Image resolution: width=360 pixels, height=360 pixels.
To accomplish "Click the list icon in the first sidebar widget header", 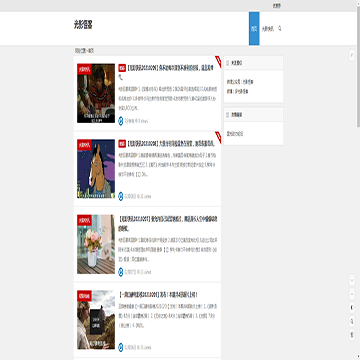I will tap(228, 63).
